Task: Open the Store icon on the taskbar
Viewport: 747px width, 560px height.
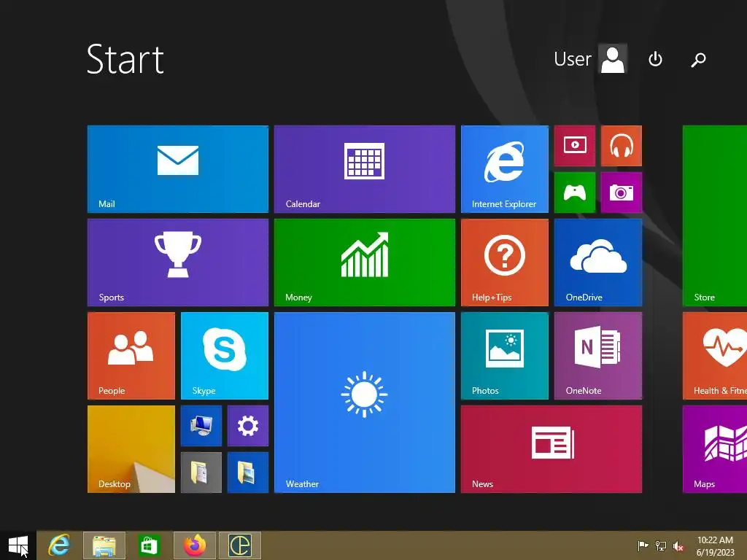Action: (148, 545)
